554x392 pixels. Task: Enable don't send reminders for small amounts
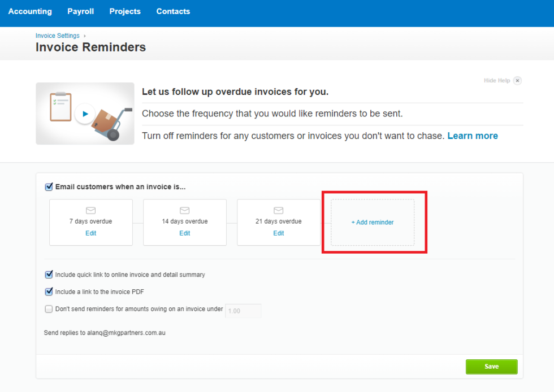[x=49, y=309]
